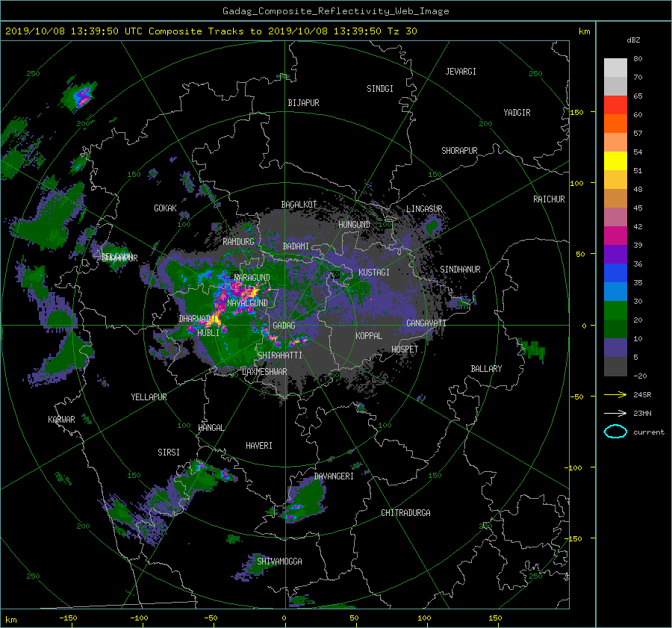Click the green 30 dBZ color swatch
The height and width of the screenshot is (628, 672).
[x=615, y=310]
